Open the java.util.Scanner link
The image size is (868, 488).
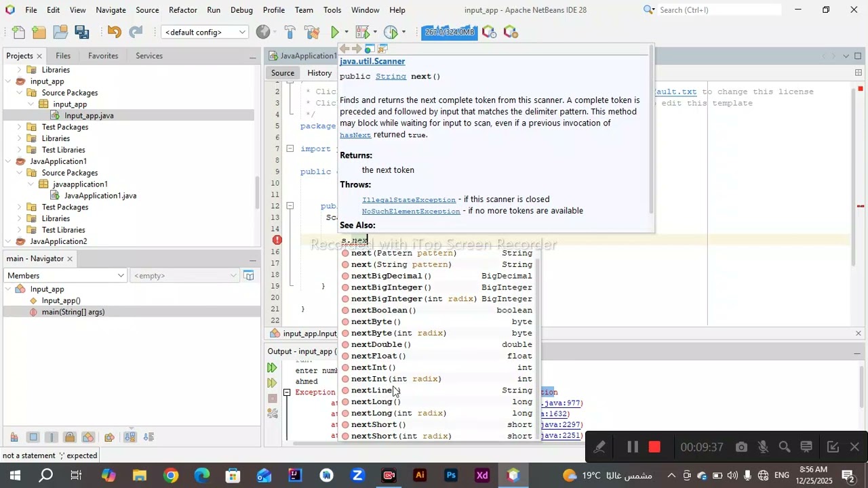pyautogui.click(x=372, y=61)
